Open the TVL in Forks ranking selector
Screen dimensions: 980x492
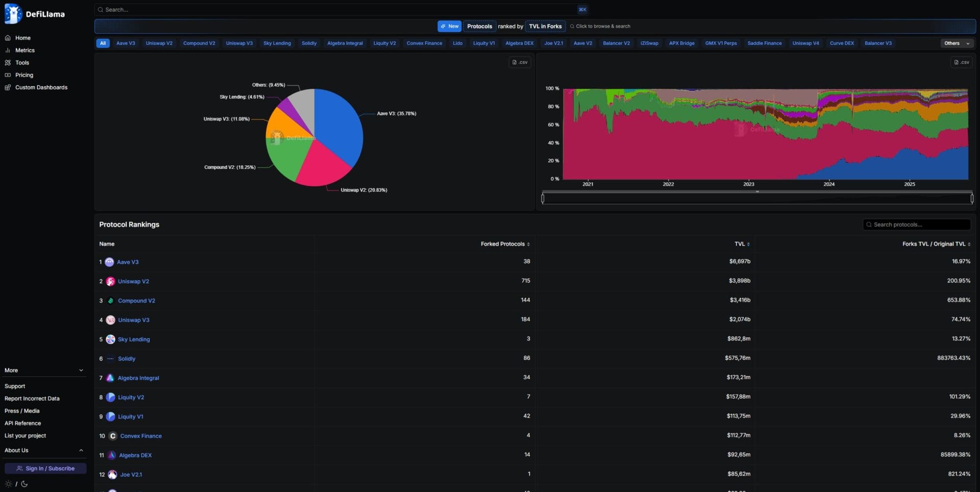click(x=545, y=26)
